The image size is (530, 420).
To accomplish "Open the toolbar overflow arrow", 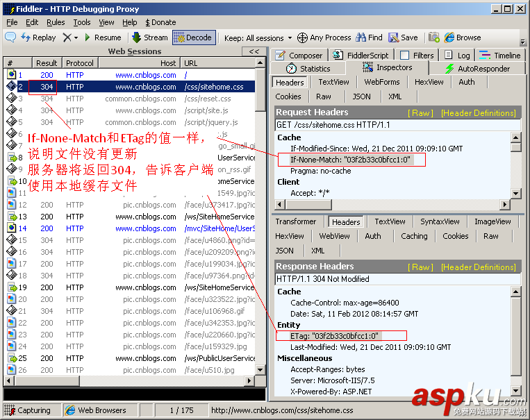I will 522,42.
